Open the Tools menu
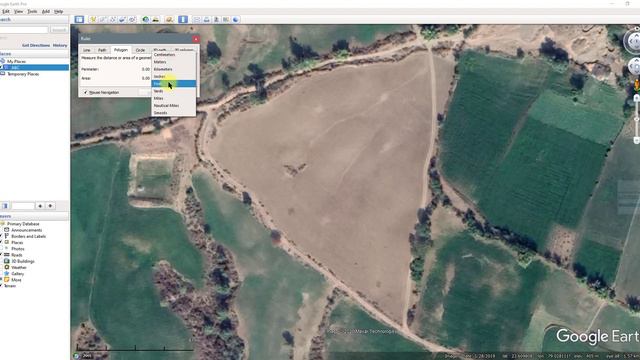This screenshot has height=360, width=640. coord(32,11)
